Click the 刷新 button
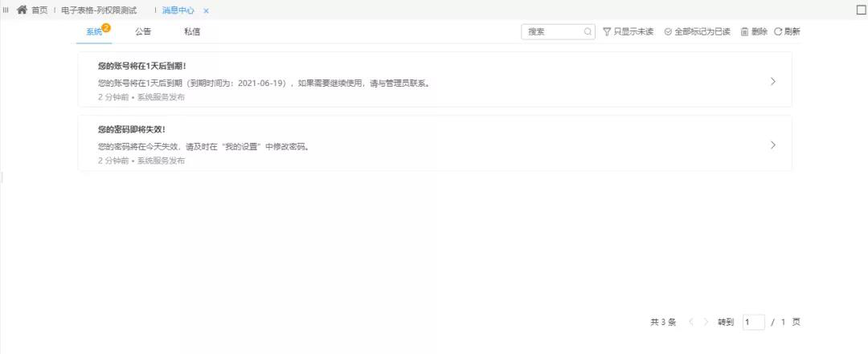Screen dimensions: 868x354 (x=787, y=31)
